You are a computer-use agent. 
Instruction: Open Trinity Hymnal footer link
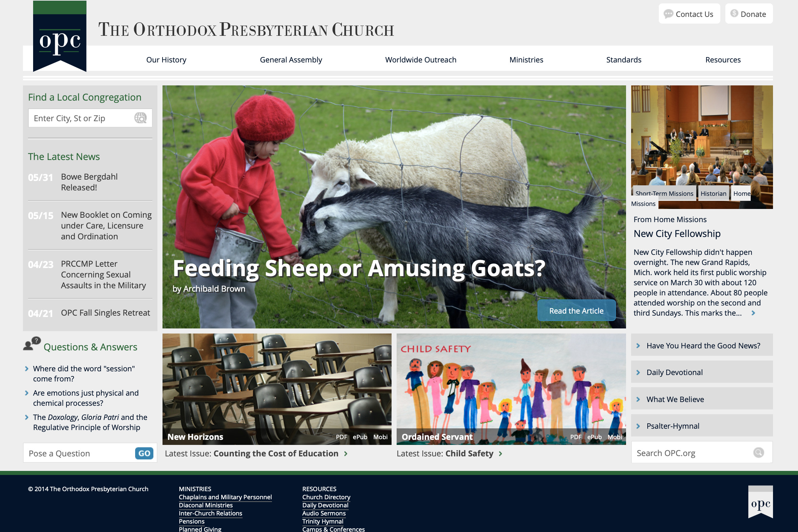tap(323, 522)
